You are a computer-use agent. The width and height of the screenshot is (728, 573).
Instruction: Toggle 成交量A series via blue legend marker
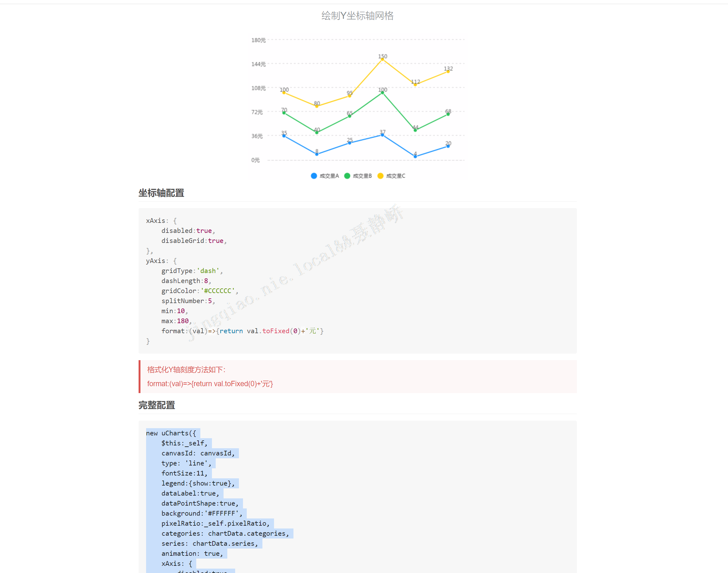pos(314,176)
